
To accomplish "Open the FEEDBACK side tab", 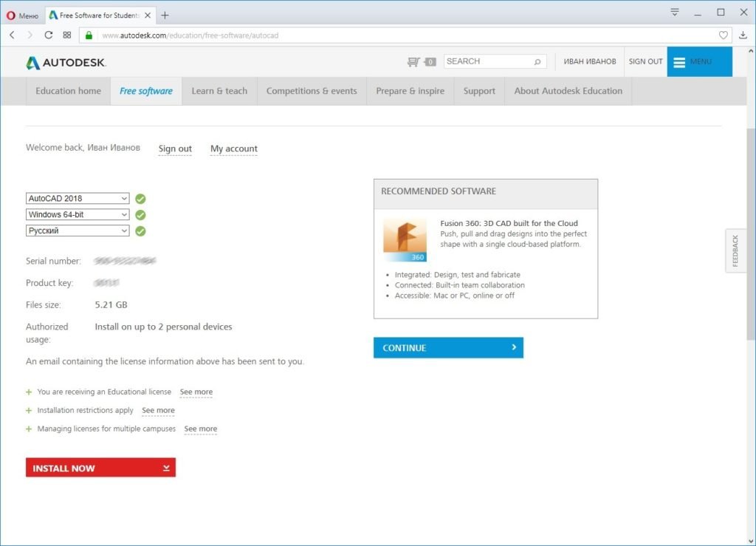I will click(735, 250).
